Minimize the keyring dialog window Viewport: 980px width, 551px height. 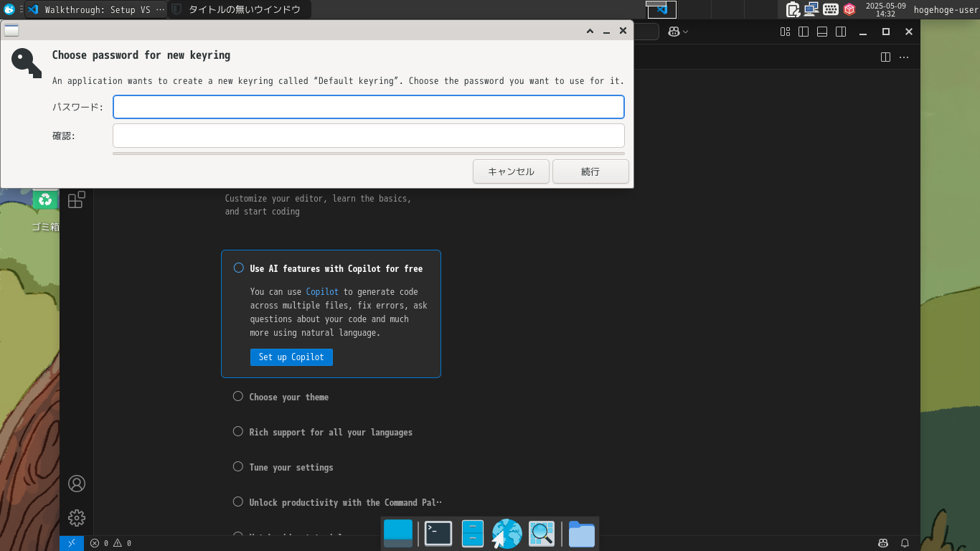606,31
